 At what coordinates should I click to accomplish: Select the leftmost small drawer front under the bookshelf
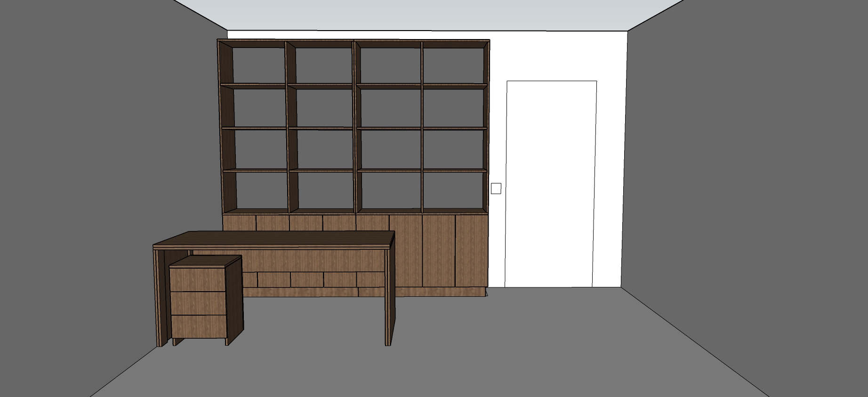239,222
